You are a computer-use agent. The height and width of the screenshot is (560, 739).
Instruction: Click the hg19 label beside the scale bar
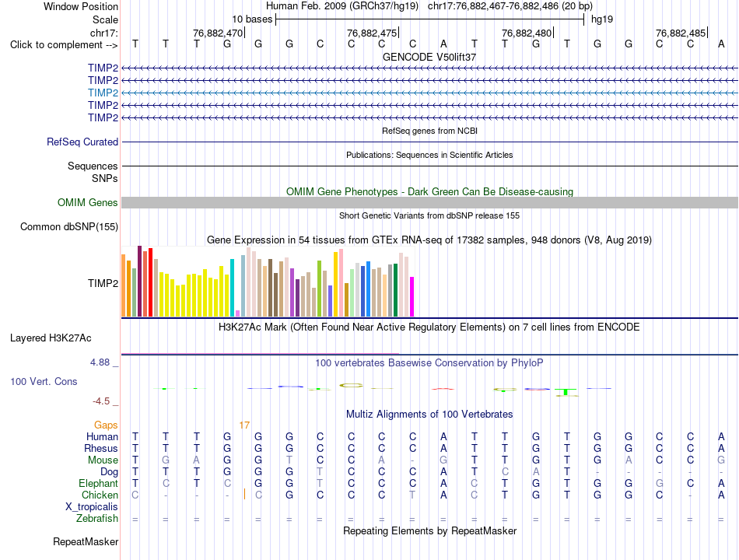(x=602, y=19)
